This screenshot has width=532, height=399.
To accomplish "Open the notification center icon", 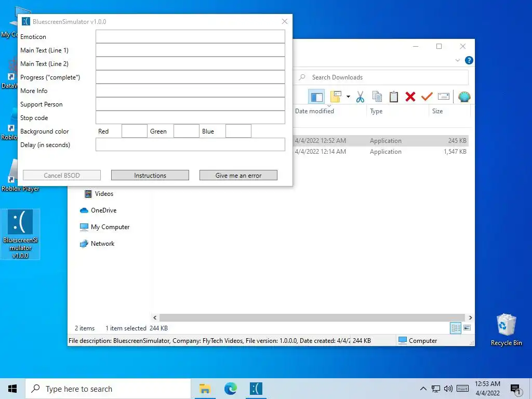I will 515,390.
